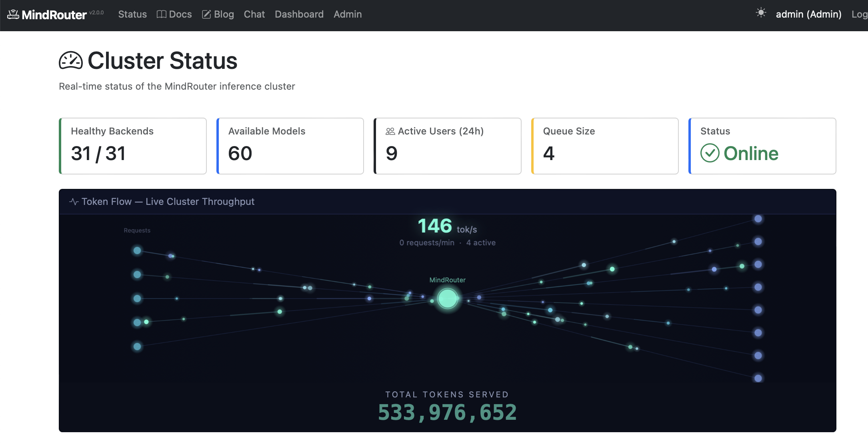Click the MindRouter router logo icon
This screenshot has width=868, height=445.
point(14,14)
